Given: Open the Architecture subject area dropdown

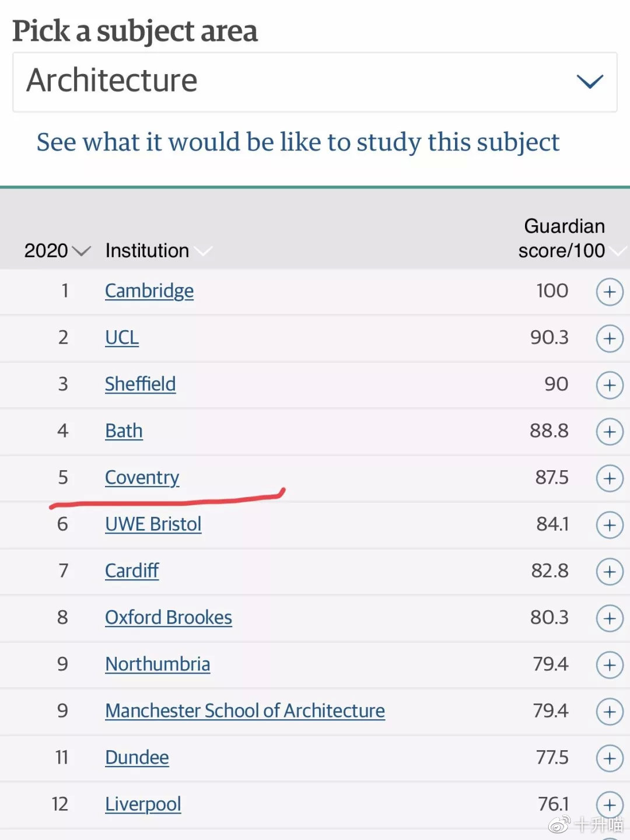Looking at the screenshot, I should [315, 82].
